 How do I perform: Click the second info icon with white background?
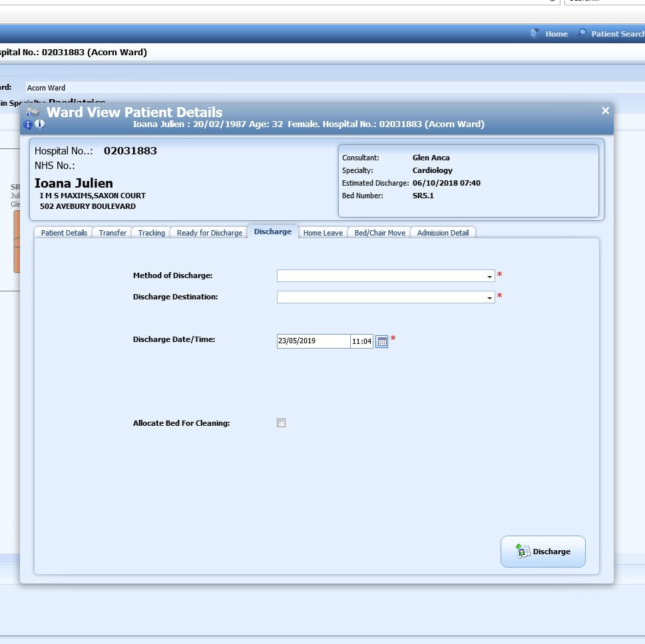[x=40, y=124]
